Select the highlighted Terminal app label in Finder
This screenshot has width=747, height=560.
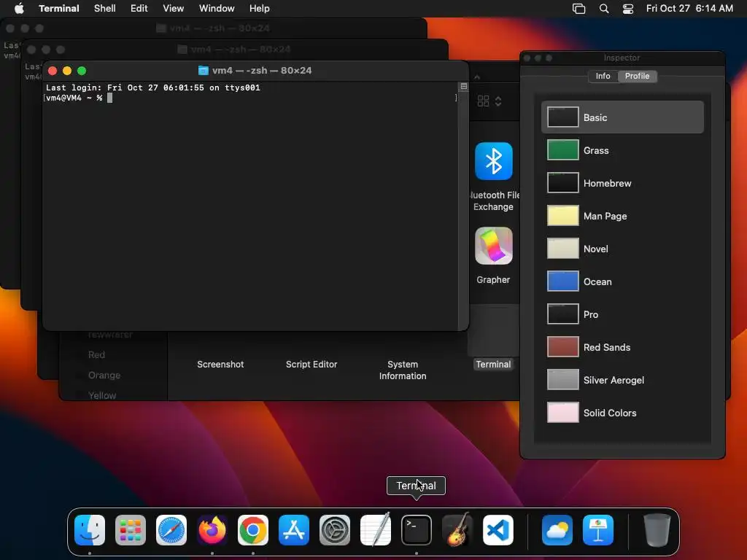click(x=493, y=365)
